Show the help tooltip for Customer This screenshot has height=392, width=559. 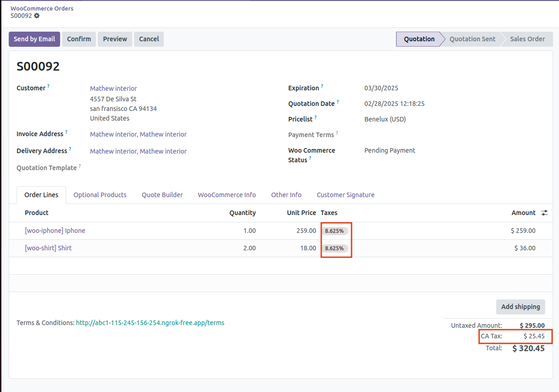tap(48, 86)
